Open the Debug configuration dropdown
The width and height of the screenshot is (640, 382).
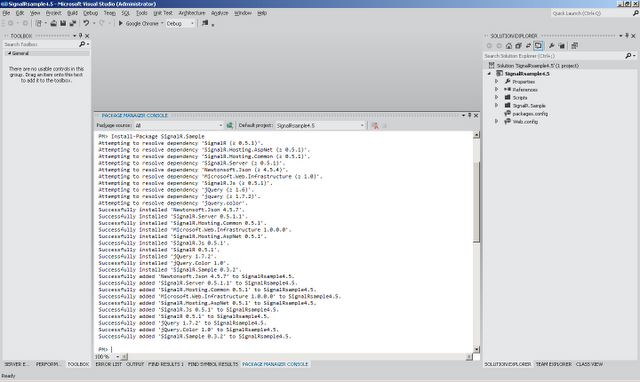point(192,24)
